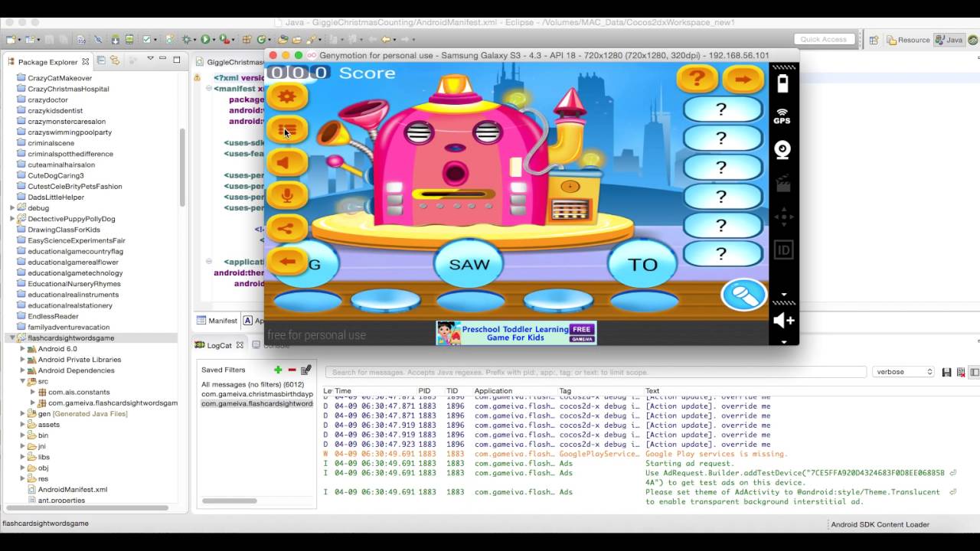980x551 pixels.
Task: Open Genymotion ID identifiers widget
Action: (x=782, y=249)
